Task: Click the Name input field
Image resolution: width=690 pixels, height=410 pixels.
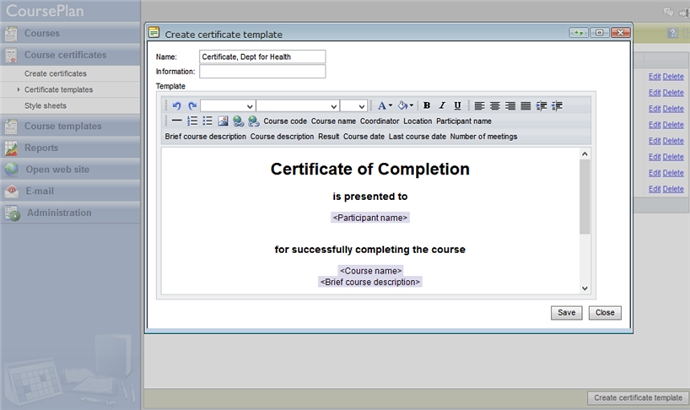Action: point(262,57)
